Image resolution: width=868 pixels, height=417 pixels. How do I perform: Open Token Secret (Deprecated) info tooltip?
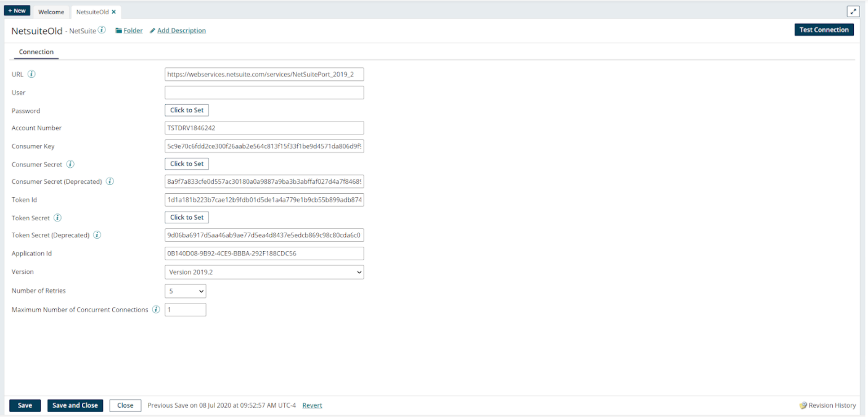click(x=97, y=235)
